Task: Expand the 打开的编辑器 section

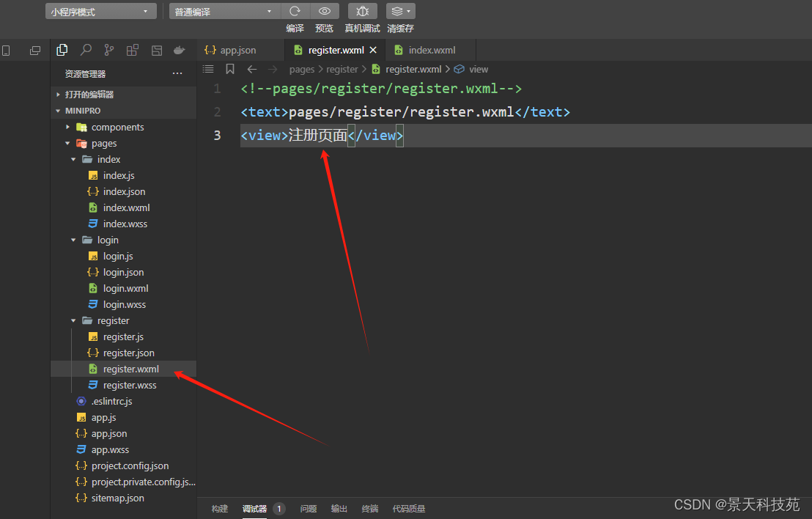Action: pyautogui.click(x=124, y=95)
